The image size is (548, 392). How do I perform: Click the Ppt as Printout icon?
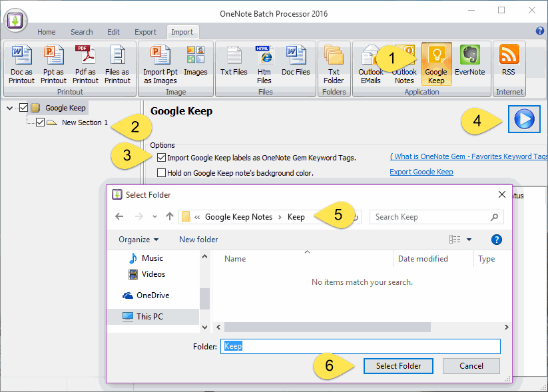[53, 65]
